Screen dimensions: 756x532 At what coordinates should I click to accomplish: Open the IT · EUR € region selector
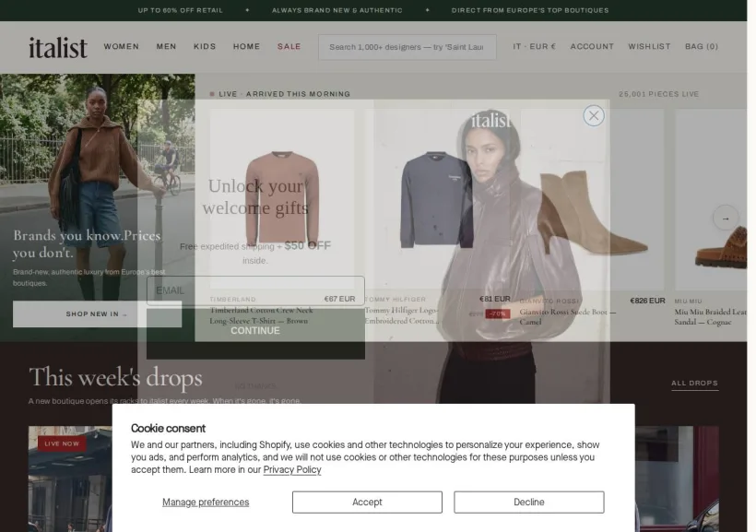tap(534, 47)
